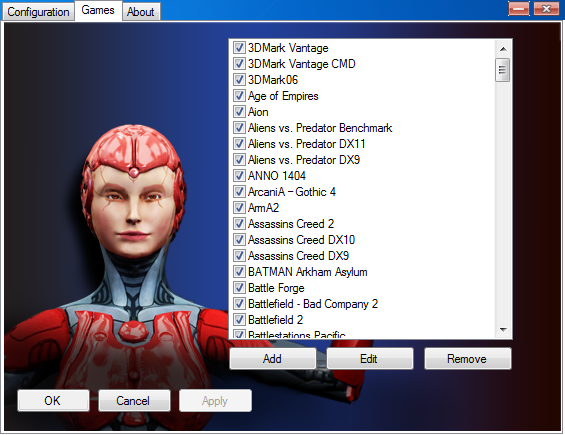Disable the Battle Forge checkbox

coord(239,287)
